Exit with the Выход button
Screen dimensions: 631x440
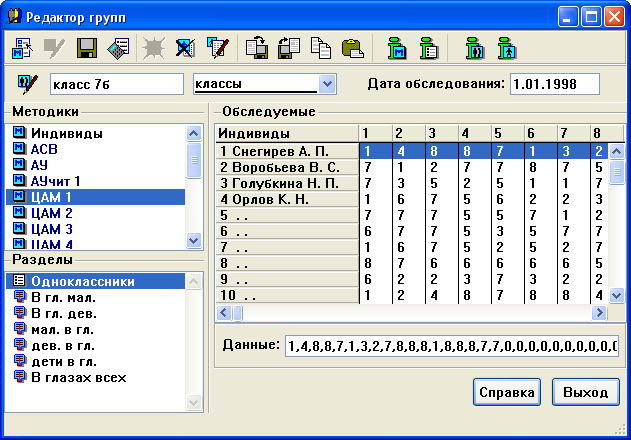click(x=586, y=392)
